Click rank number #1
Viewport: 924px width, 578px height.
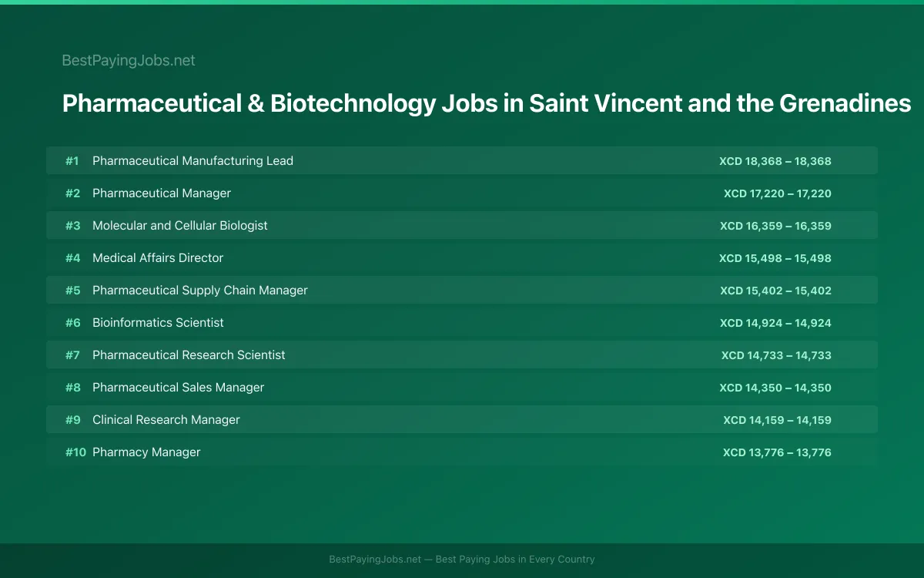72,161
